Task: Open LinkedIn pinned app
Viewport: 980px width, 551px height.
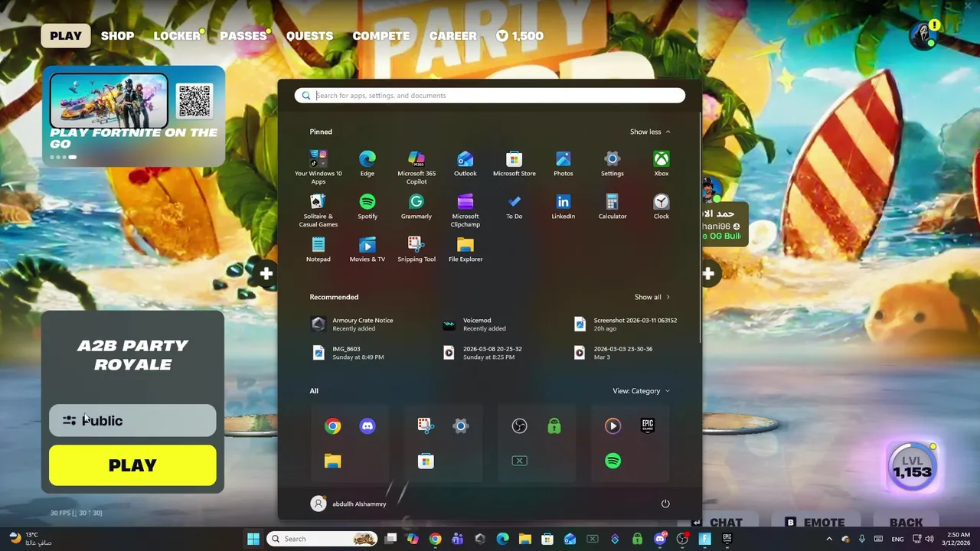Action: 563,207
